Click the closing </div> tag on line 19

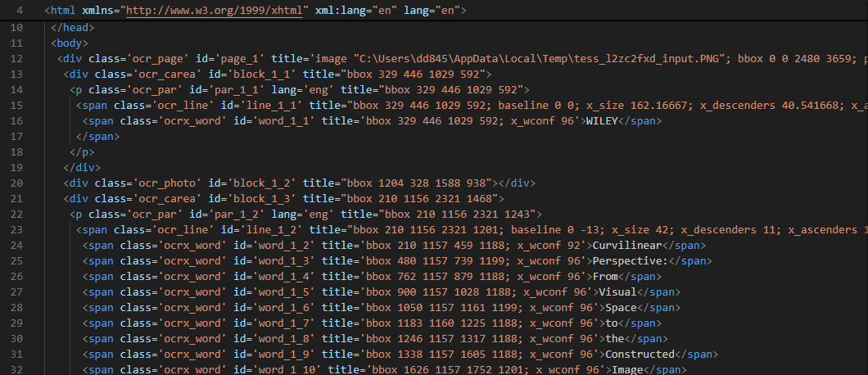pos(82,167)
